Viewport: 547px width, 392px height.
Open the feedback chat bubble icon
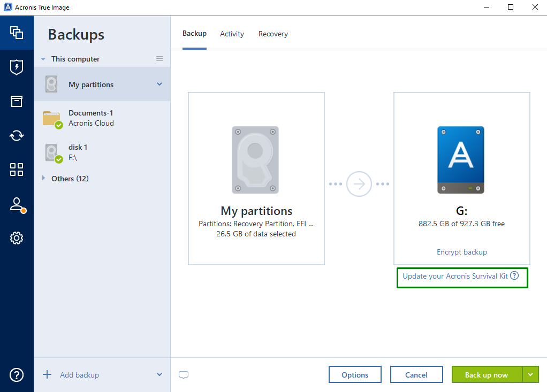184,375
